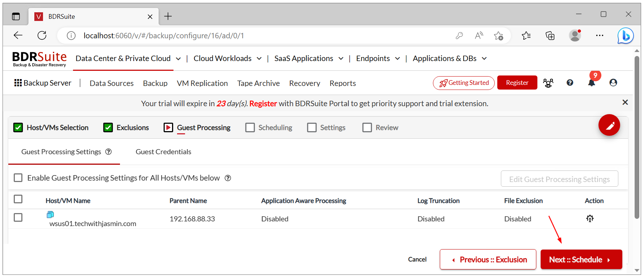Open the user management group icon
Image resolution: width=644 pixels, height=277 pixels.
(548, 83)
